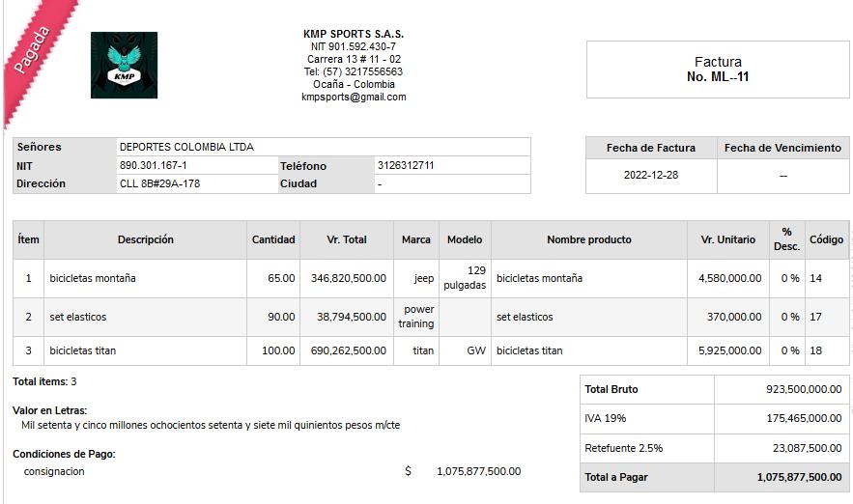Click the KMP owl logo image

pos(124,66)
